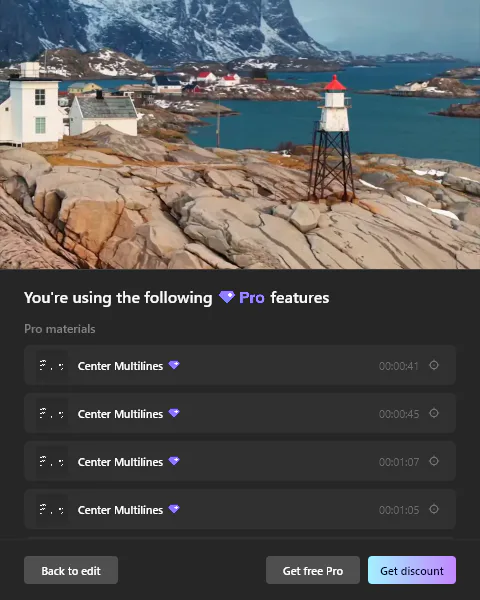This screenshot has height=600, width=480.
Task: Locate the Center Multilines item at 00:01:05
Action: (240, 509)
